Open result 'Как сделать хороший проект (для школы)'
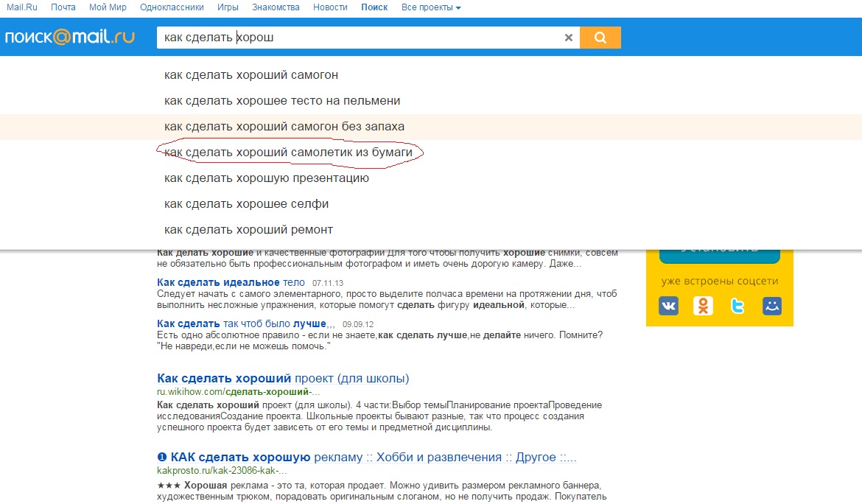 [x=283, y=379]
